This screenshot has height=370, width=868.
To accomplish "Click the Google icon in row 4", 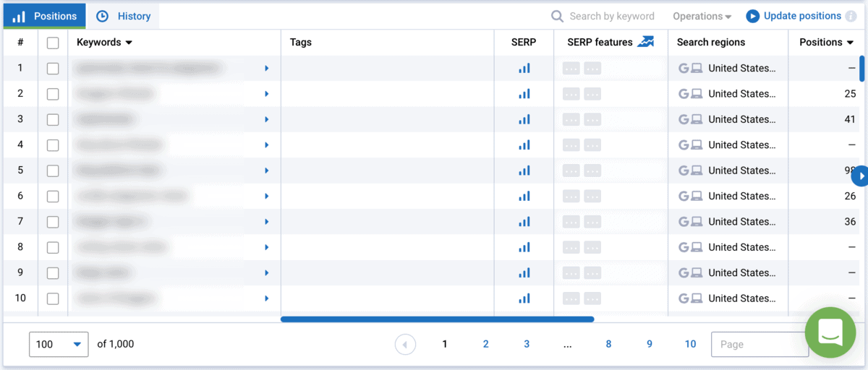I will click(x=684, y=145).
